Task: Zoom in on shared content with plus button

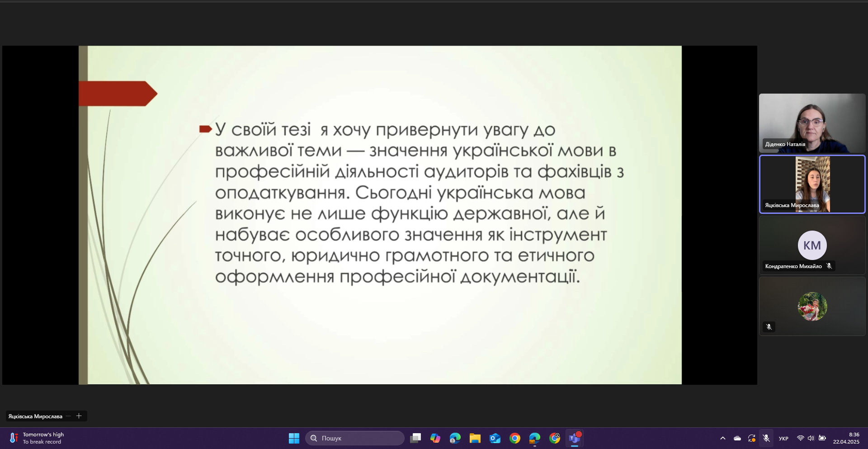Action: point(79,416)
